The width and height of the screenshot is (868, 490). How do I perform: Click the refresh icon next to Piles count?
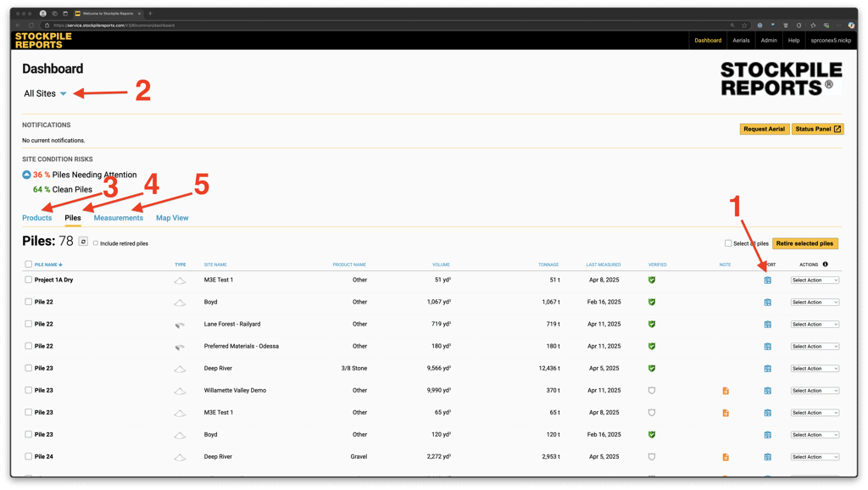(x=83, y=242)
